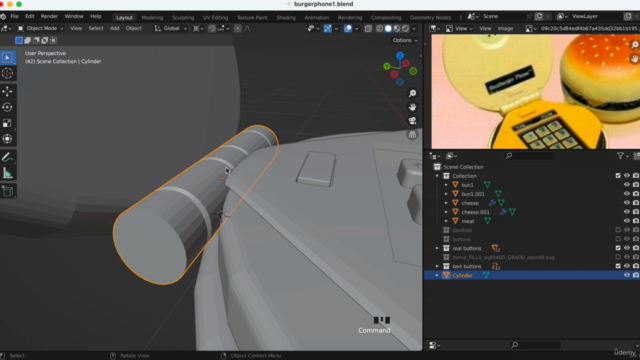Open the Window menu
Viewport: 640px width, 360px height.
click(x=74, y=16)
